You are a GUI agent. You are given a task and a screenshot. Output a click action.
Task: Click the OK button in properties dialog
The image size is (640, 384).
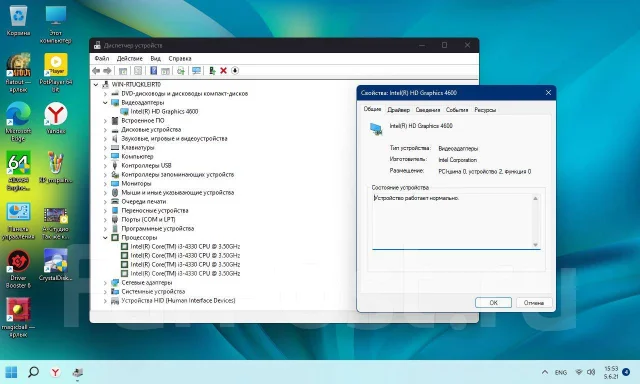493,303
